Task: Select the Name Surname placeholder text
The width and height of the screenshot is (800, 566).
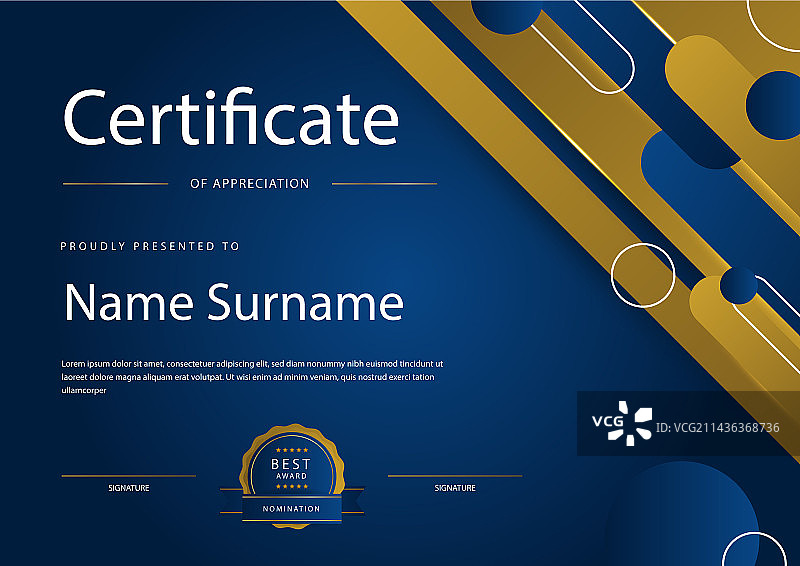Action: pyautogui.click(x=233, y=302)
